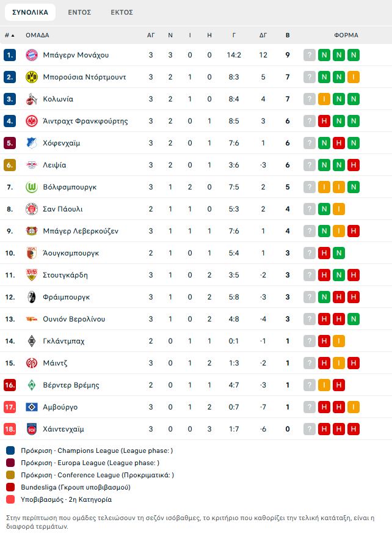Viewport: 392px width, 536px height.
Task: Click the Hamburg diamond crest icon
Action: [x=32, y=407]
